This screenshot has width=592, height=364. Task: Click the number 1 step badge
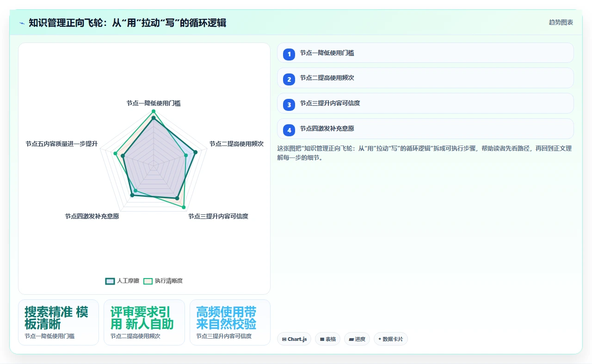pos(289,54)
